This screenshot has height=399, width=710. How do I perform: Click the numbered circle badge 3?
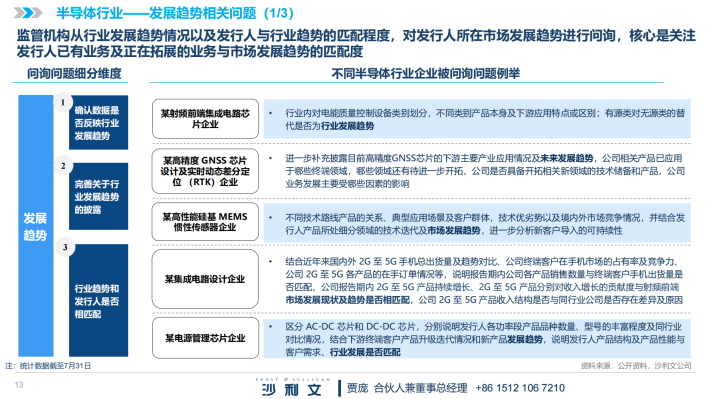click(x=65, y=247)
